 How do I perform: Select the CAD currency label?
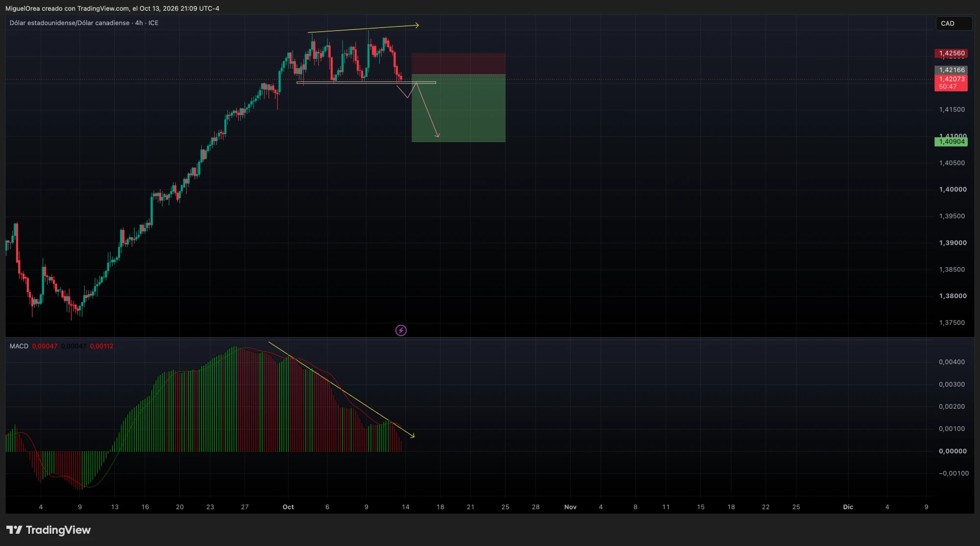(x=954, y=23)
